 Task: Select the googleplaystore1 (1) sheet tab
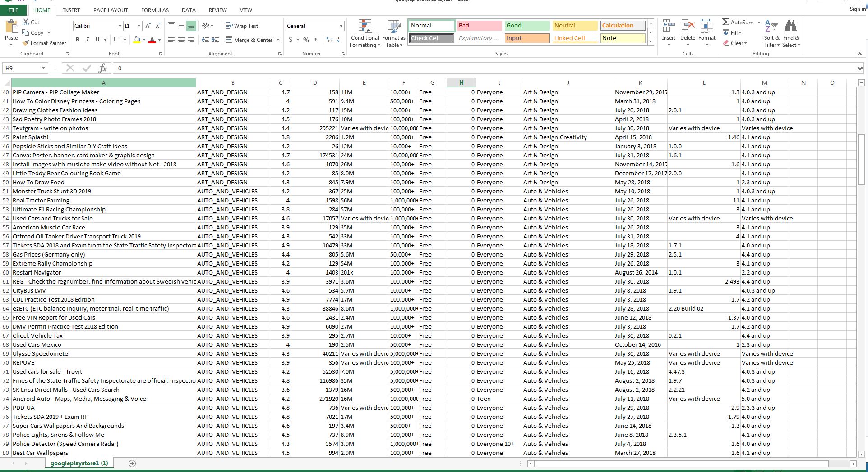pos(79,463)
